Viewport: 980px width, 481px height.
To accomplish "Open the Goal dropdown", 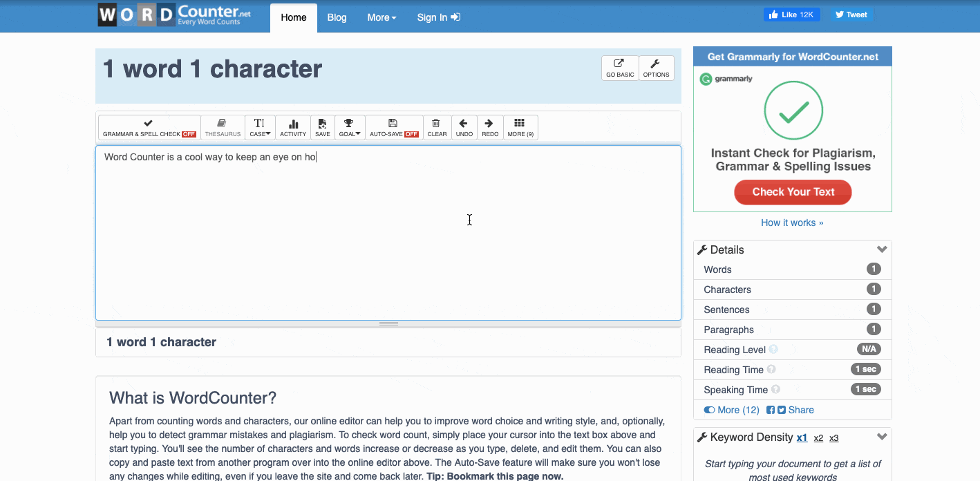I will click(x=350, y=128).
